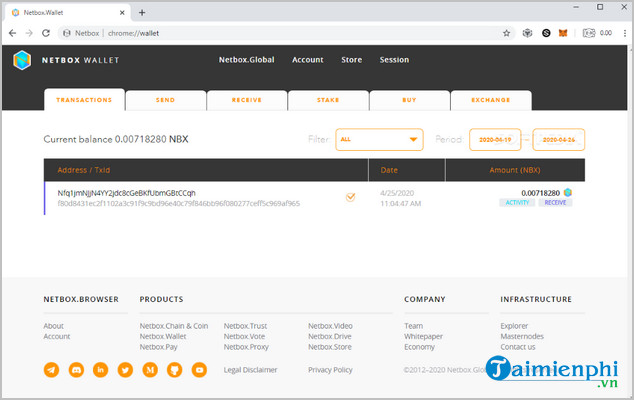The width and height of the screenshot is (634, 400).
Task: Open Netbox.Pay footer link
Action: coord(158,347)
